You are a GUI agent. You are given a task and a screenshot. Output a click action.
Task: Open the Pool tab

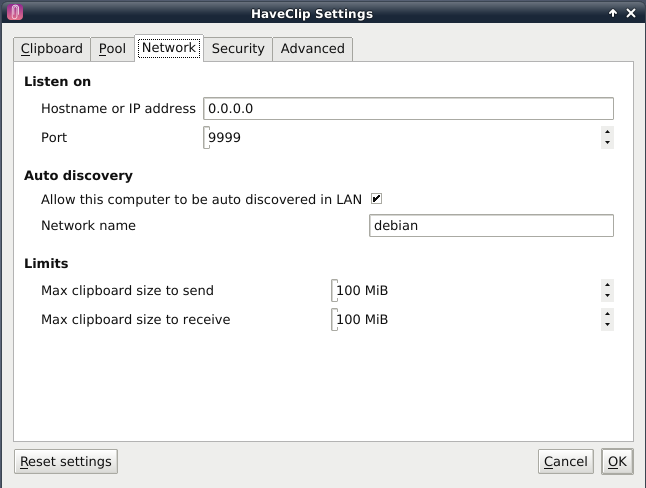[x=112, y=48]
